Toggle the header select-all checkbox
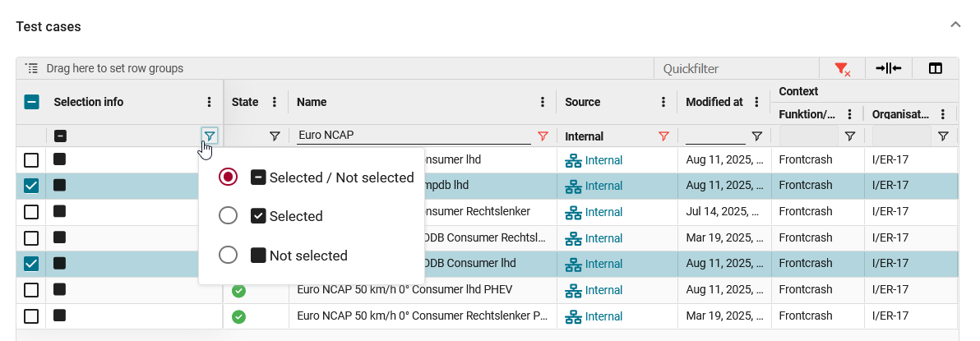 [32, 102]
